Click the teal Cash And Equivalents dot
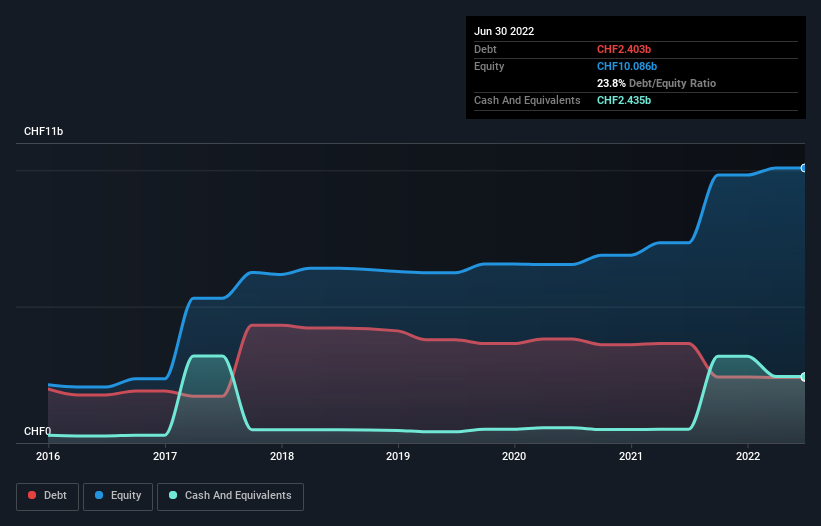The width and height of the screenshot is (821, 526). tap(173, 495)
